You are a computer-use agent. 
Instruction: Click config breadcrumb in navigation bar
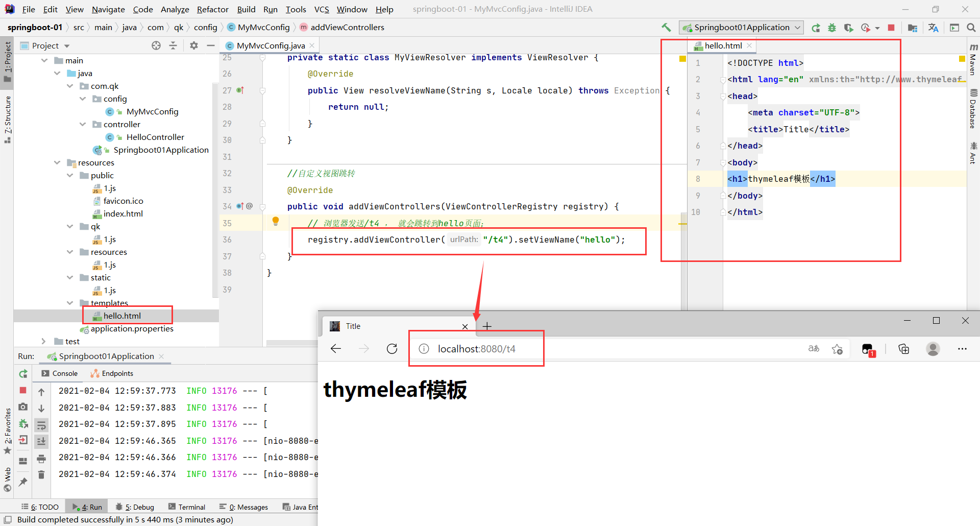pos(206,28)
